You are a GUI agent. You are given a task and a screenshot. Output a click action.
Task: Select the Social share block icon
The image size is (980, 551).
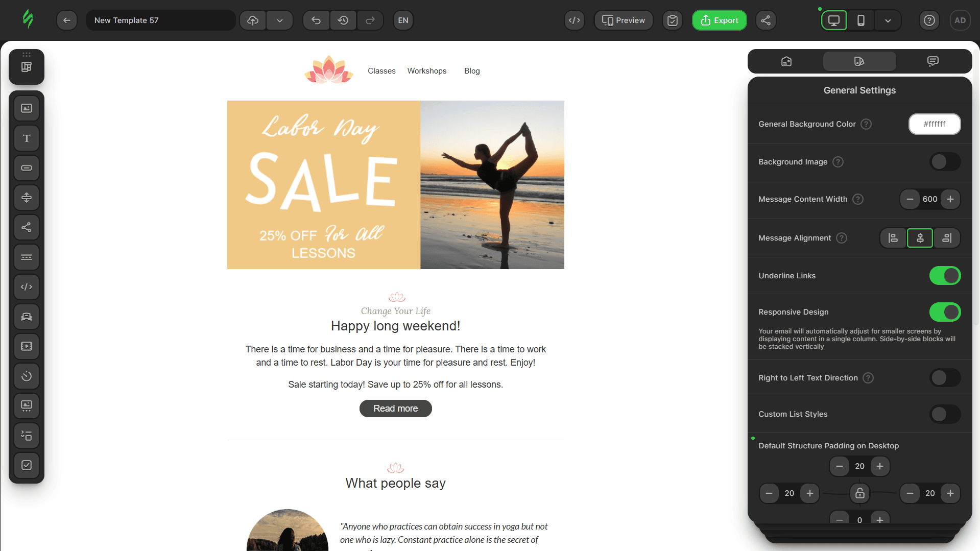point(27,227)
